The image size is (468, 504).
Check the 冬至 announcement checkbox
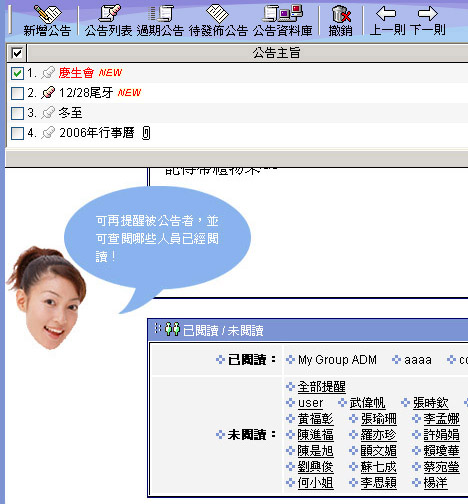(17, 113)
